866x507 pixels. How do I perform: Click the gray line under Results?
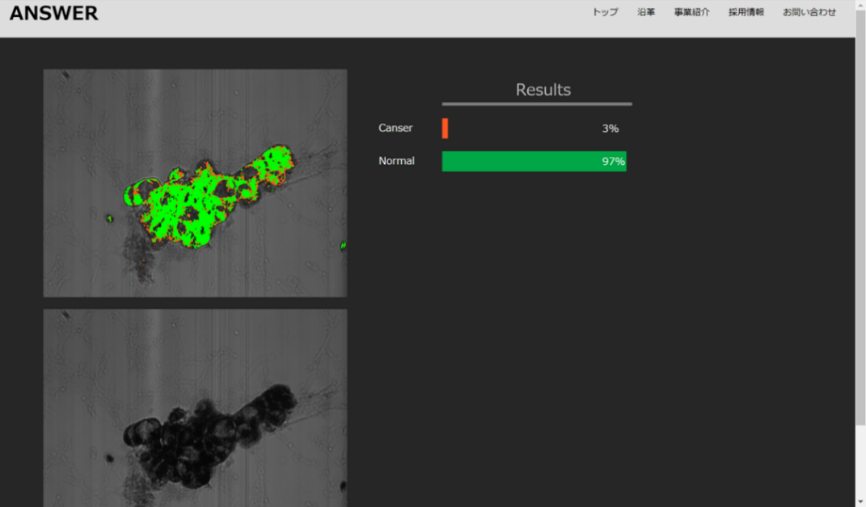pos(537,104)
